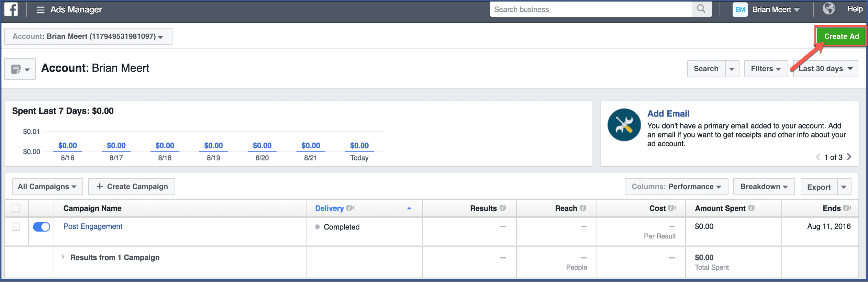Viewport: 868px width, 282px height.
Task: Toggle the Post Engagement campaign switch
Action: pyautogui.click(x=42, y=227)
